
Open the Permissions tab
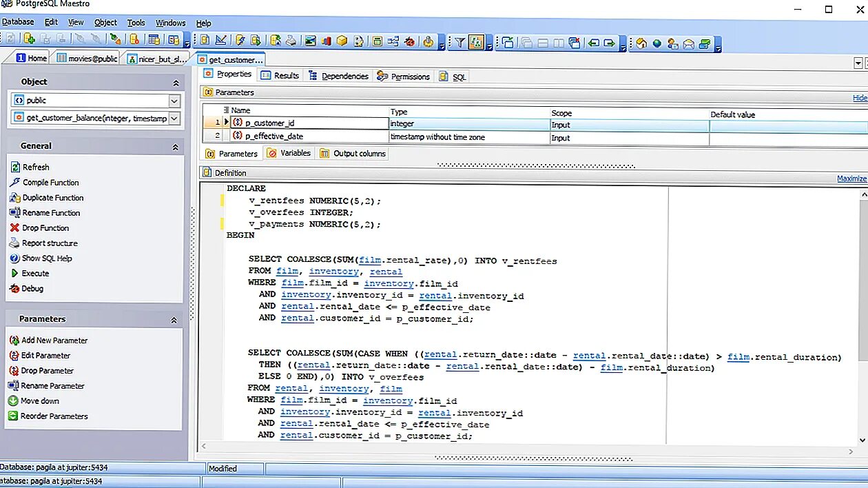[404, 77]
